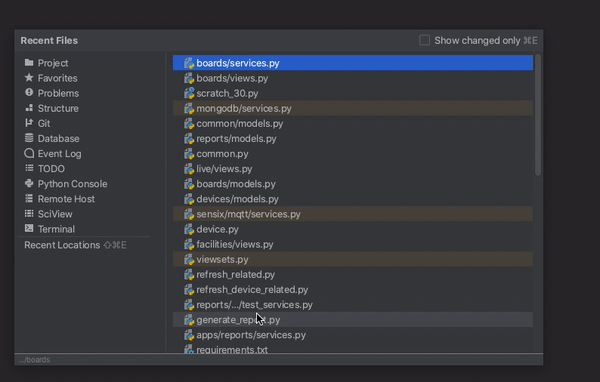Enable the Show changed only checkbox

(424, 40)
